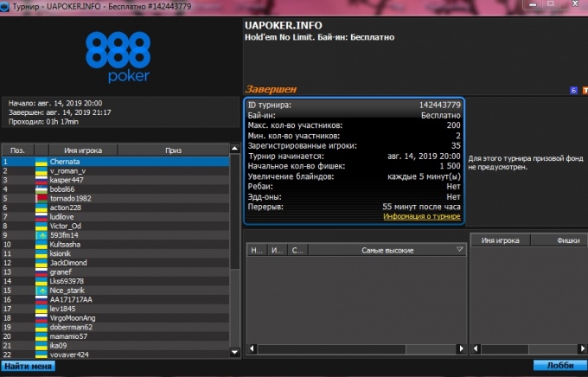
Task: Click the Фишки column header
Action: click(559, 240)
